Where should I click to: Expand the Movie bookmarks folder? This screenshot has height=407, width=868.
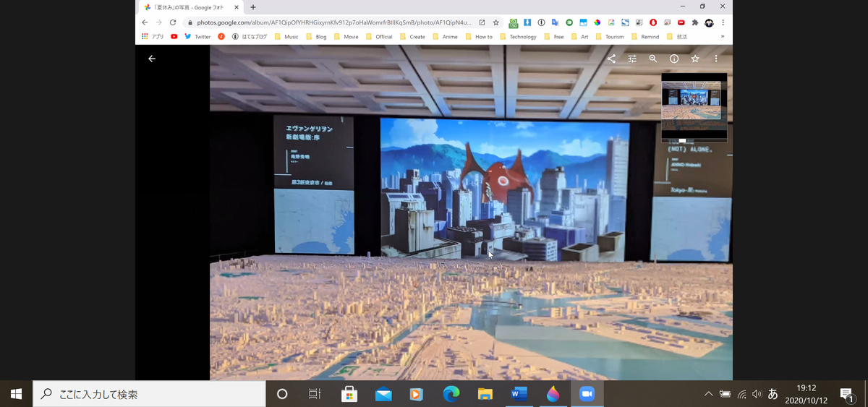click(346, 36)
